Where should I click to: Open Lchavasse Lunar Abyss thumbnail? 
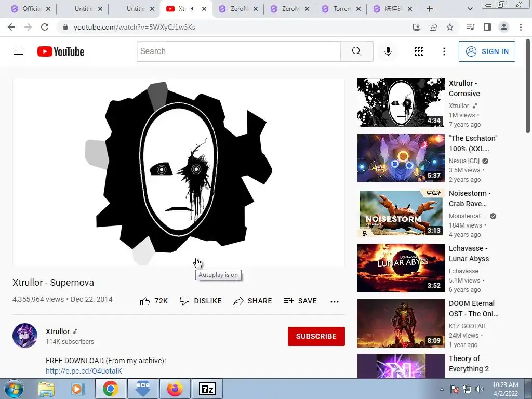tap(401, 268)
